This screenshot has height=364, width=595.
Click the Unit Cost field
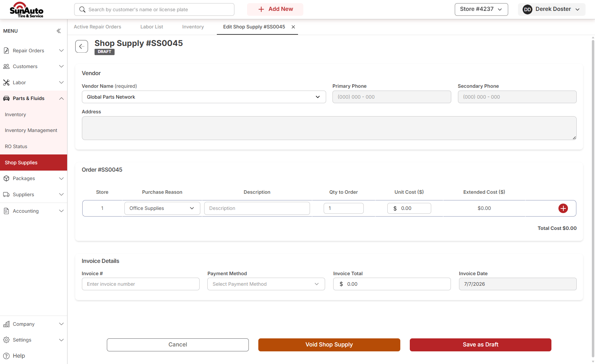409,208
